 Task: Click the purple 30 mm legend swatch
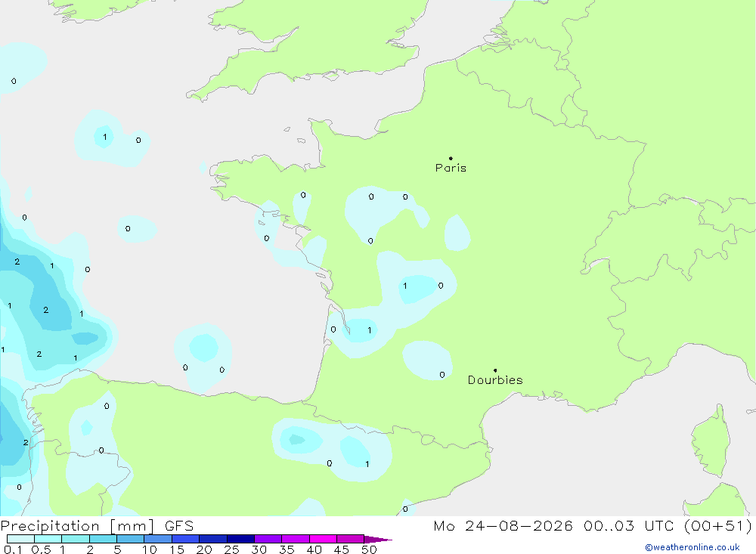[x=268, y=539]
